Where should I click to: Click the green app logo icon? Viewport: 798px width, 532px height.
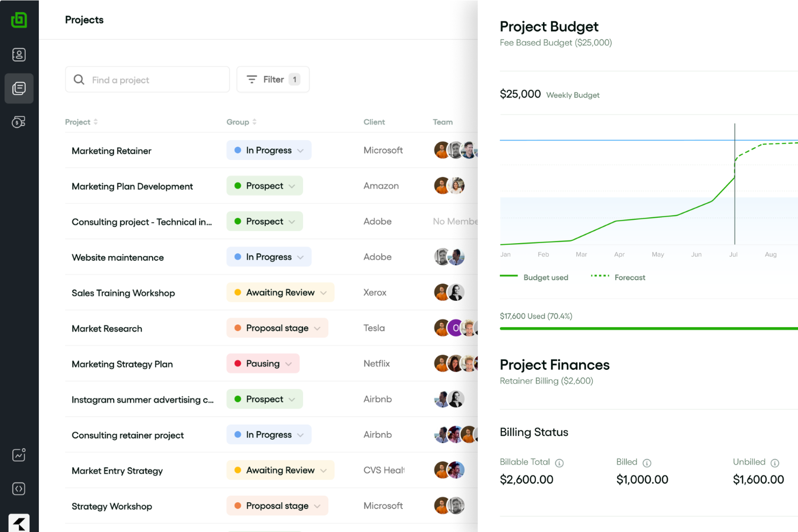click(19, 20)
